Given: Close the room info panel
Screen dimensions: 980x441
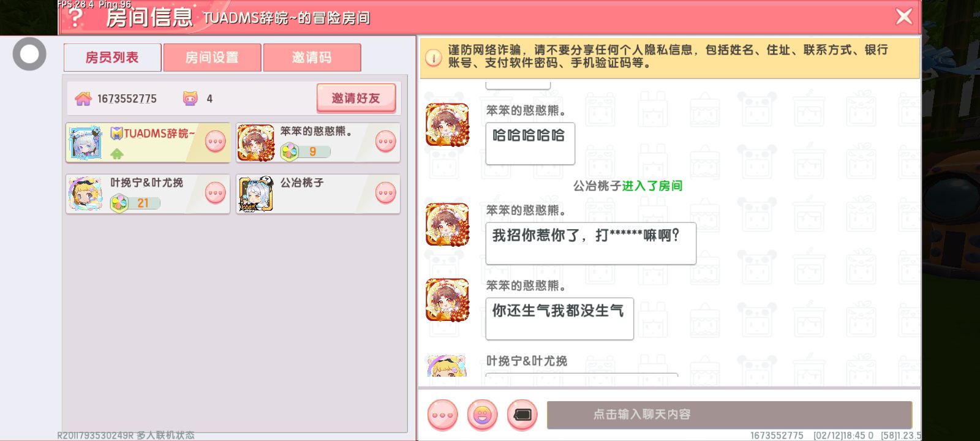Looking at the screenshot, I should point(904,17).
